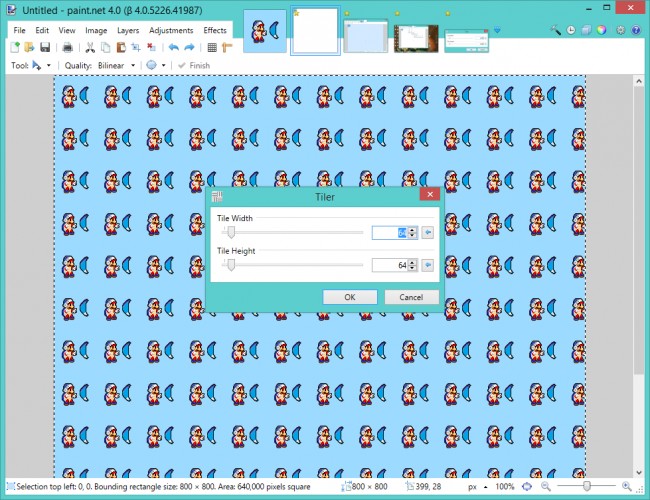The image size is (650, 500).
Task: Open the Adjustments menu
Action: click(x=171, y=30)
